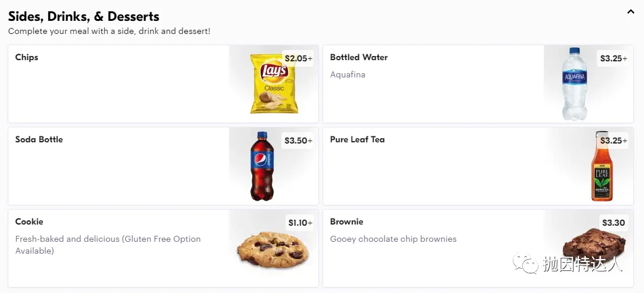Open the Pure Leaf Tea item title

tap(357, 139)
